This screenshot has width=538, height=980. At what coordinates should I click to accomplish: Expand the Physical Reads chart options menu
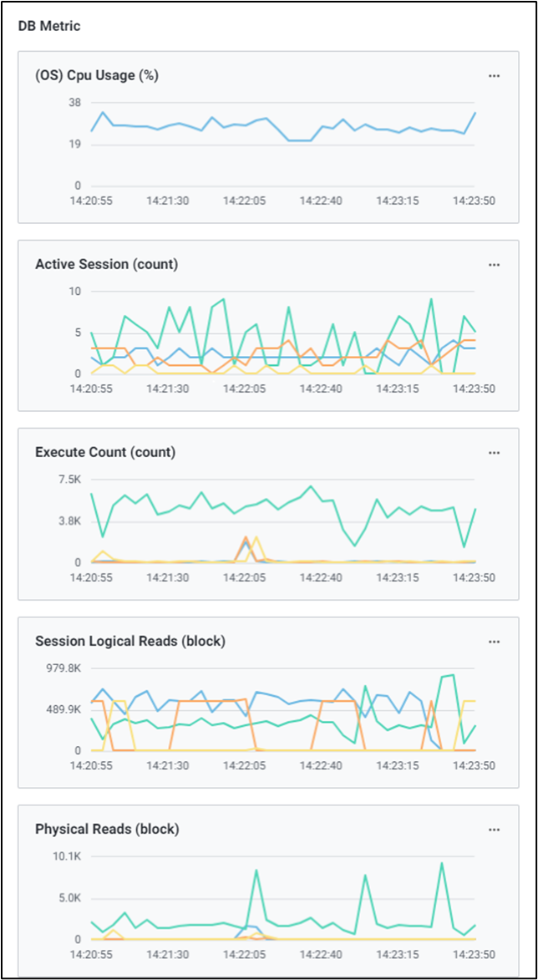click(494, 830)
